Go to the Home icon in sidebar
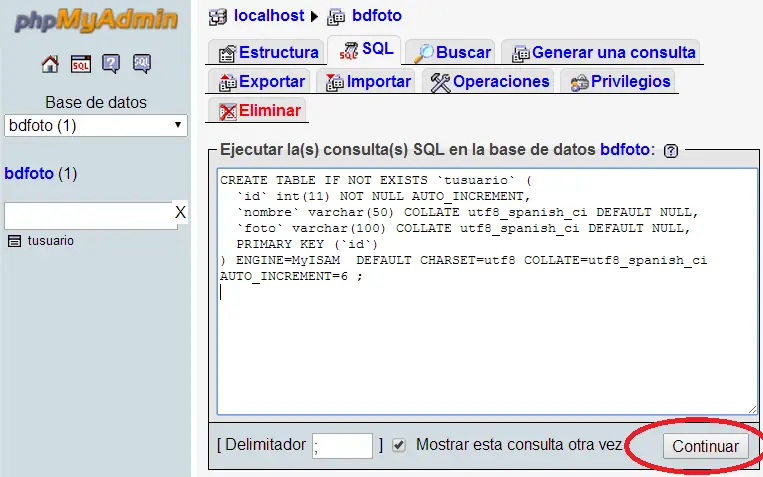This screenshot has height=477, width=763. coord(50,64)
